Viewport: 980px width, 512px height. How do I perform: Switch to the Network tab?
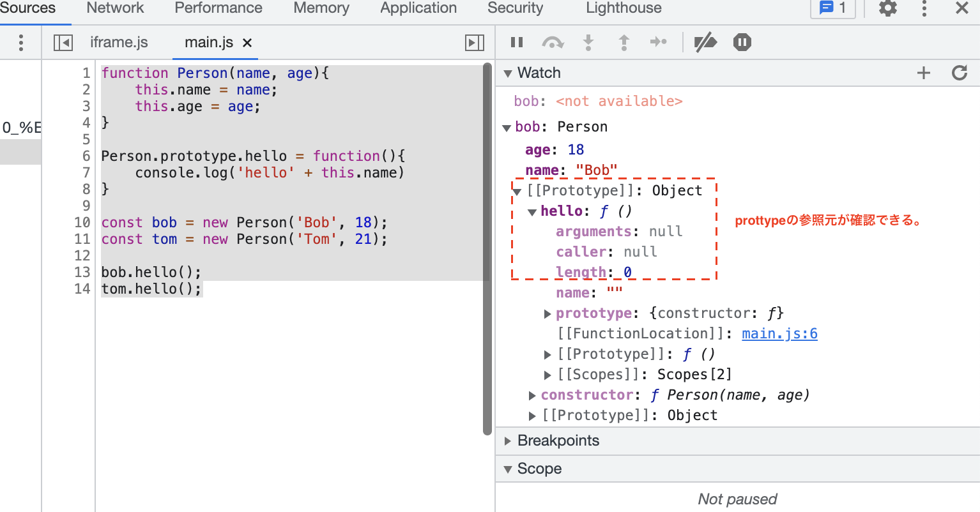pyautogui.click(x=115, y=8)
